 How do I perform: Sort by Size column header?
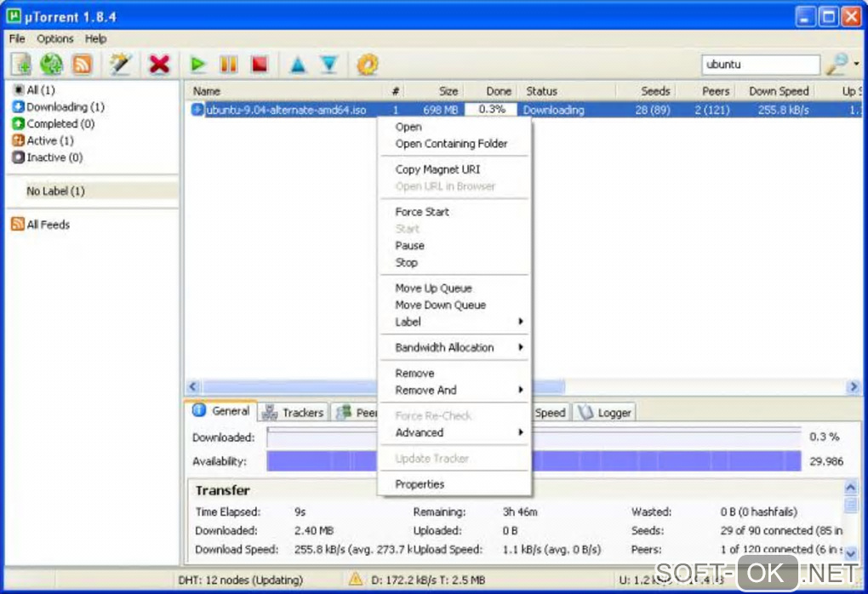tap(448, 91)
